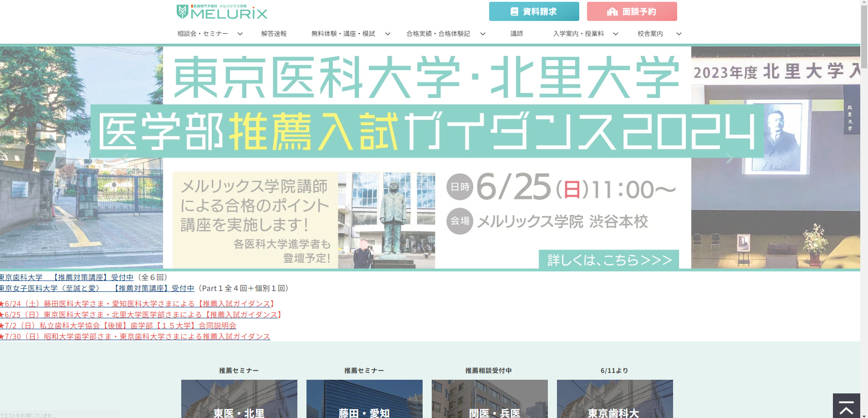This screenshot has width=868, height=418.
Task: Open the 合格実績・合格体験記 menu
Action: coord(438,34)
